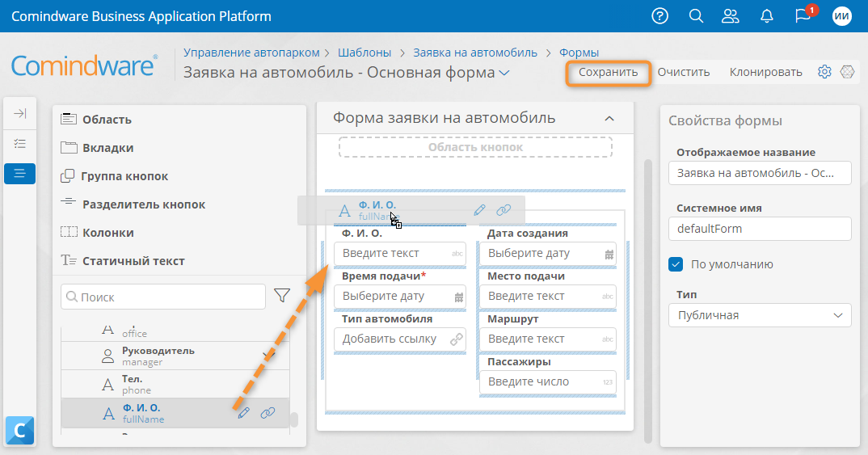Select the Статичный текст element
This screenshot has width=868, height=455.
[122, 261]
